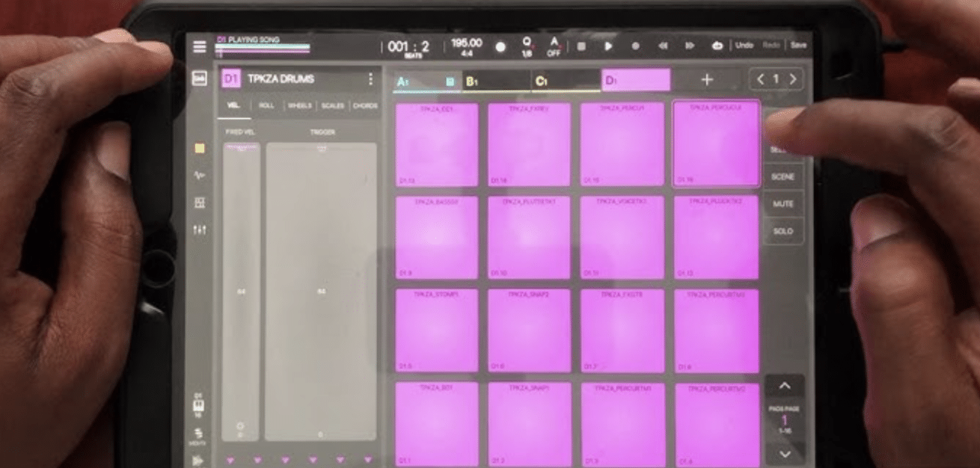Trigger pad D1.1 TPKZA_BD1
The image size is (980, 468).
point(437,424)
